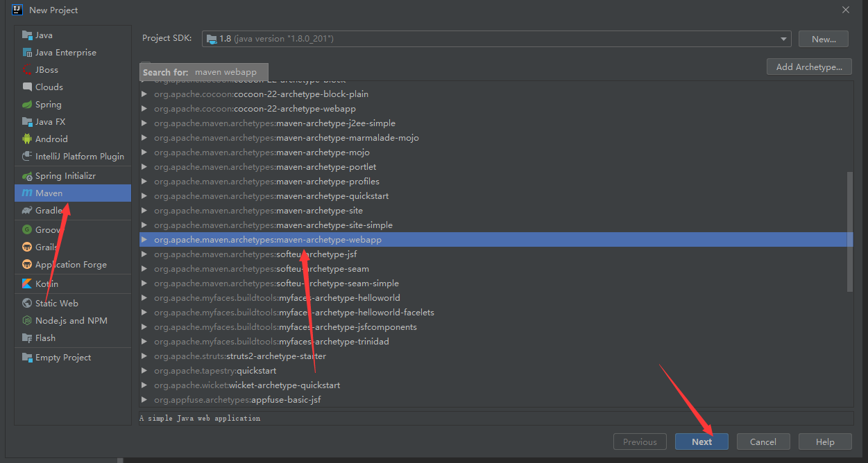868x463 pixels.
Task: Expand the struts2-archetype-starter node
Action: (x=144, y=356)
